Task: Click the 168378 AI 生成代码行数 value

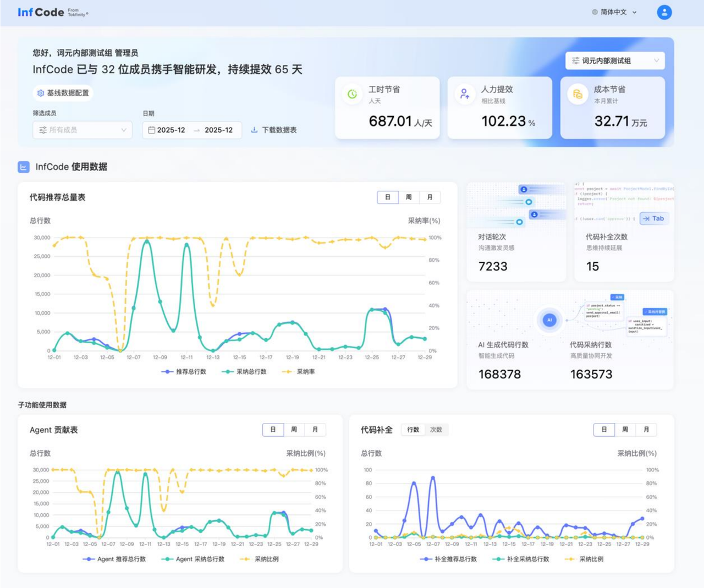Action: click(499, 374)
